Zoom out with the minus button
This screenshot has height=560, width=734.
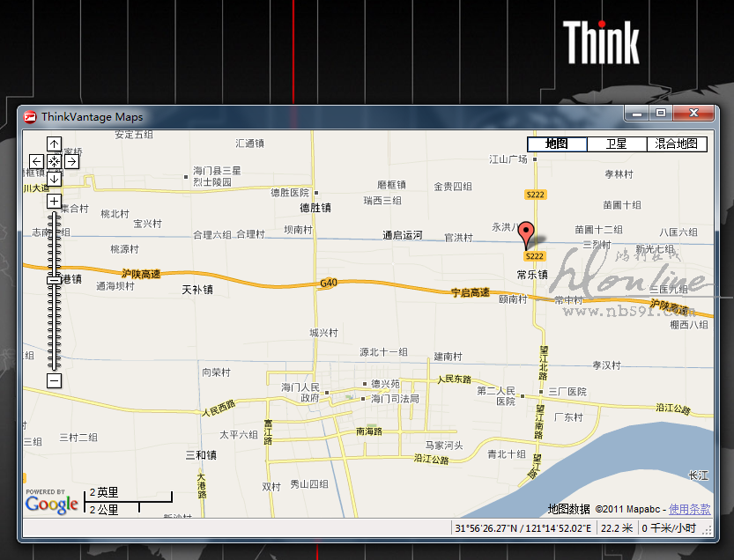pos(54,380)
